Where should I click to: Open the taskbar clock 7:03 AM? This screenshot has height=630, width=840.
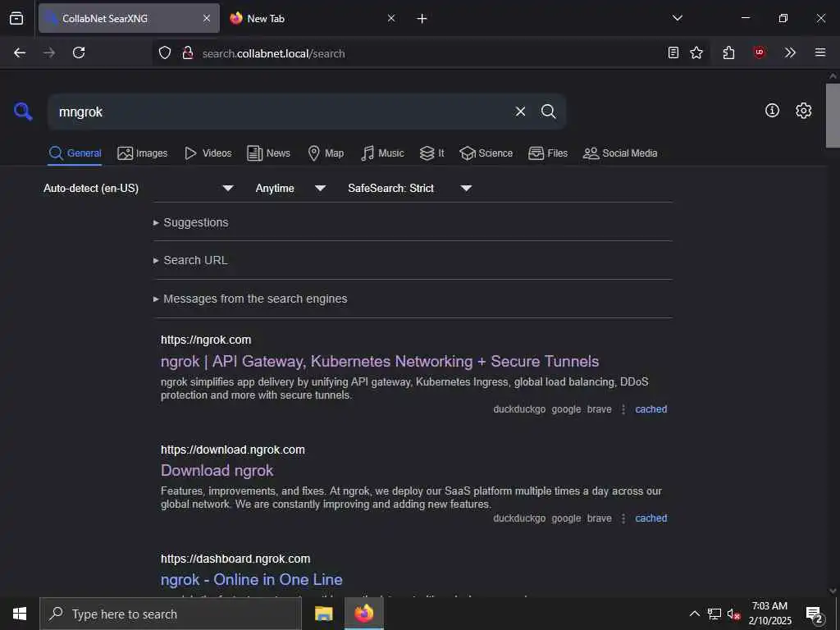click(769, 614)
